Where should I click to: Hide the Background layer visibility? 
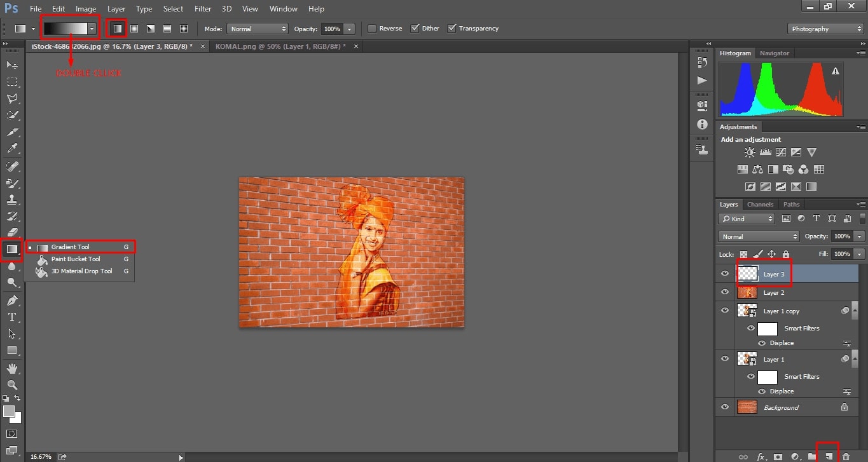[725, 407]
